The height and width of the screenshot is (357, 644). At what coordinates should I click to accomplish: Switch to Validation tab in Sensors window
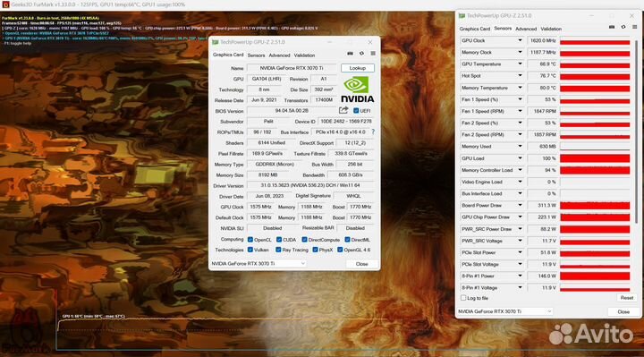point(551,29)
